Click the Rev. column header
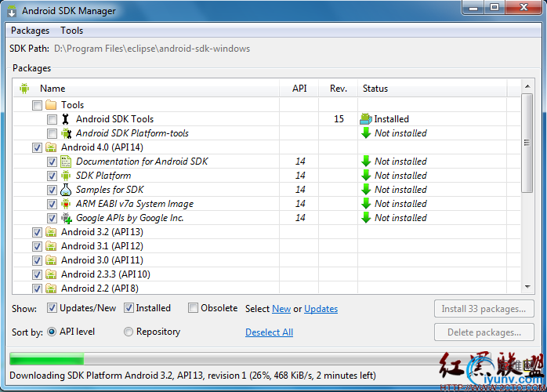The width and height of the screenshot is (547, 392). pos(339,89)
